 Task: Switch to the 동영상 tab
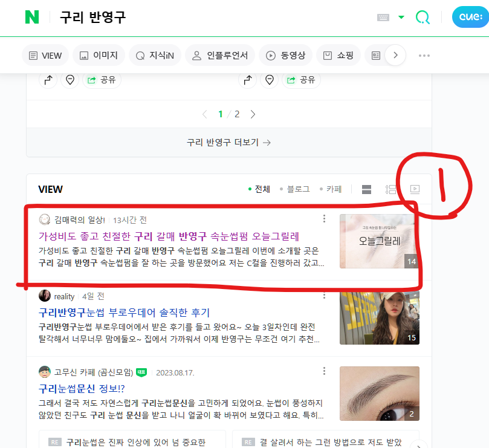pyautogui.click(x=285, y=56)
